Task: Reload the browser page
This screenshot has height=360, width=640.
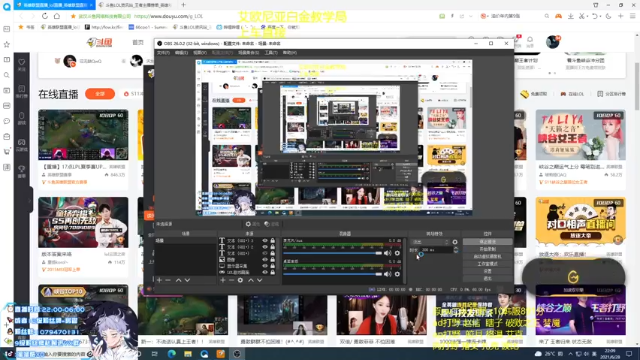Action: [x=44, y=16]
